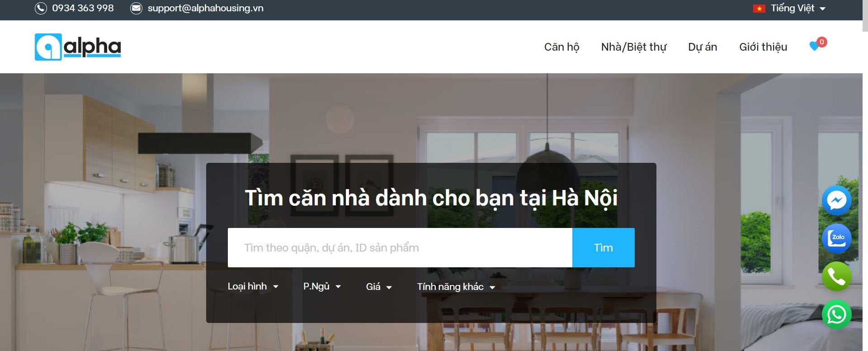This screenshot has width=868, height=351.
Task: Open the Messenger chat bubble icon
Action: click(x=836, y=200)
